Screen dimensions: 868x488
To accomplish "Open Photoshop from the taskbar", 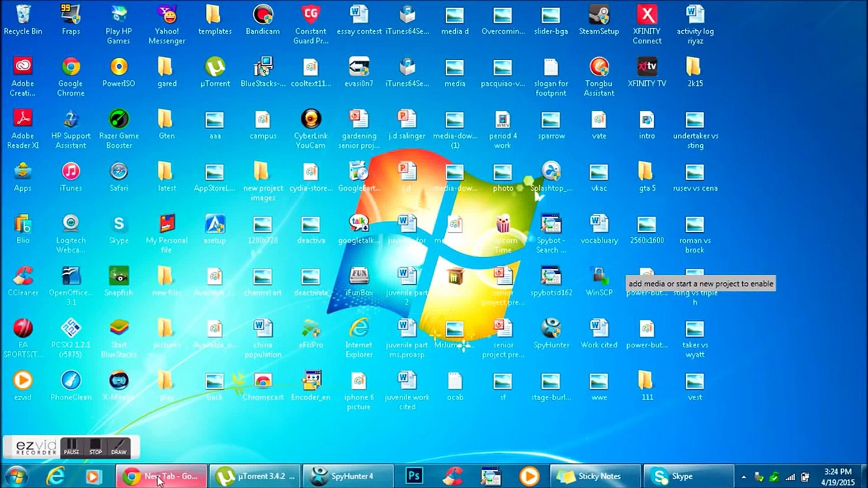I will coord(414,476).
